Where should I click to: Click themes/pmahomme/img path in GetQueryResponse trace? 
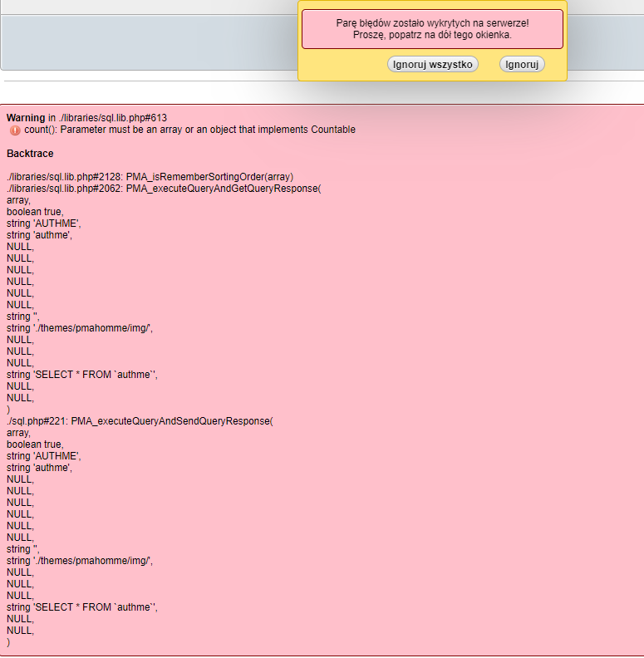[x=80, y=328]
